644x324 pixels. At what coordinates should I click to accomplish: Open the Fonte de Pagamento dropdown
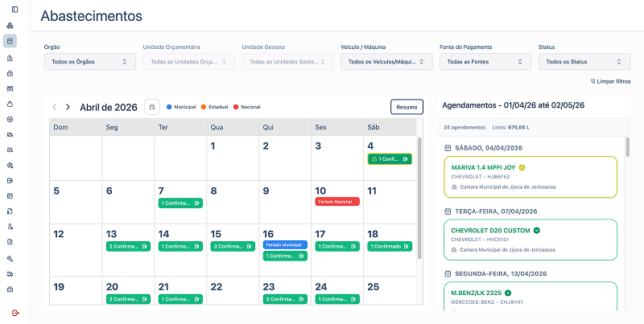[485, 62]
